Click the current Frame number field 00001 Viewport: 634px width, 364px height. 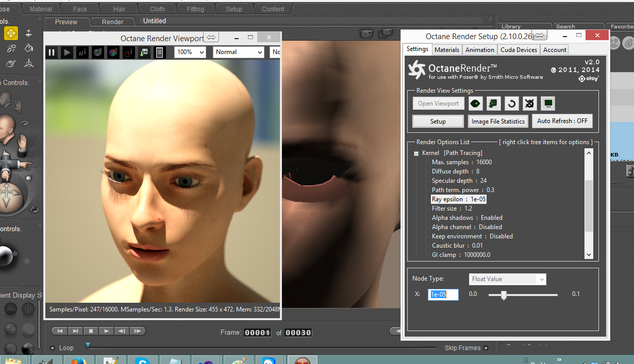257,333
